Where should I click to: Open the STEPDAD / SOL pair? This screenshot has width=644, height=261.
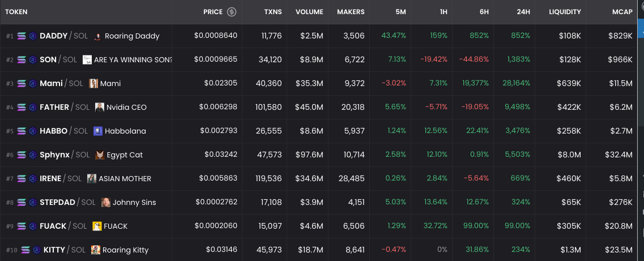tap(68, 203)
